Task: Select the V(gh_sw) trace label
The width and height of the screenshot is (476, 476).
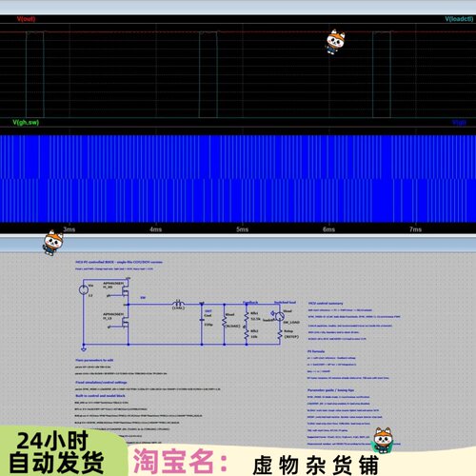Action: tap(26, 122)
